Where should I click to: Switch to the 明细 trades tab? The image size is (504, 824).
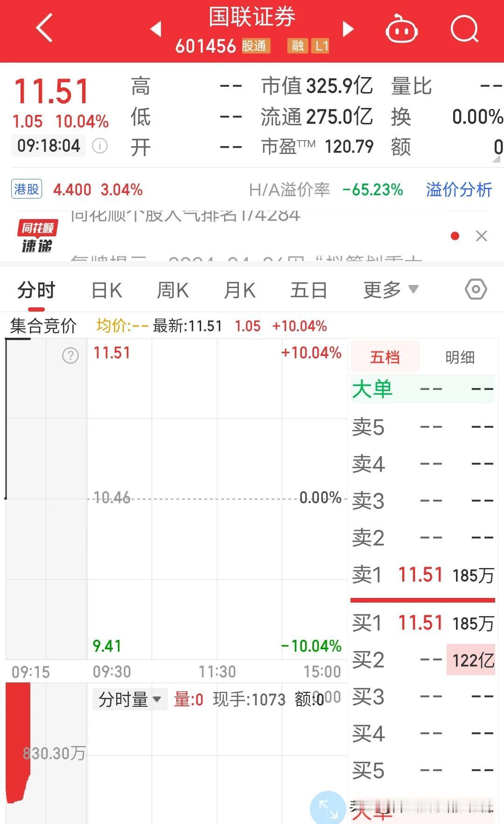460,357
